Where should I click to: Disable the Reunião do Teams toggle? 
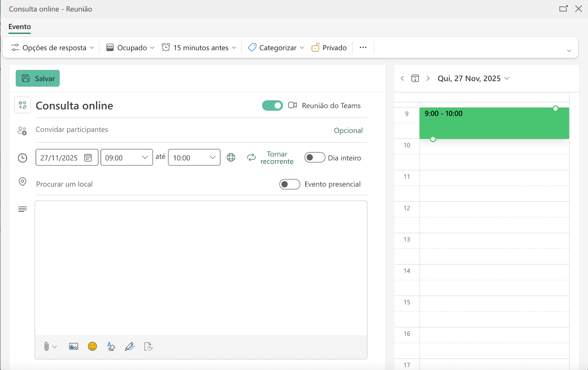[x=272, y=105]
